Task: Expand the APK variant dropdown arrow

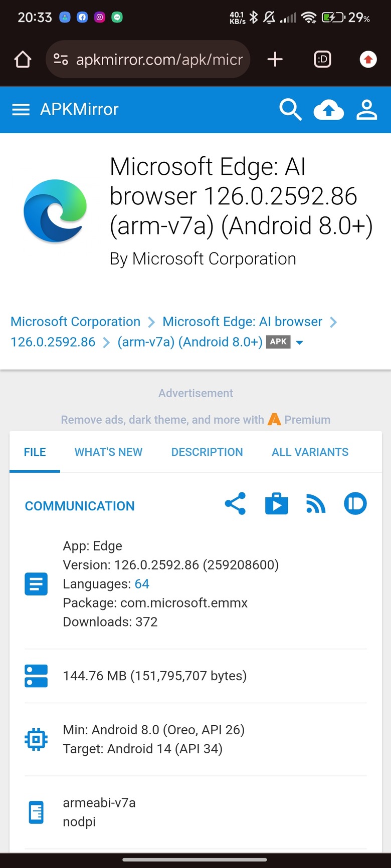Action: pos(300,343)
